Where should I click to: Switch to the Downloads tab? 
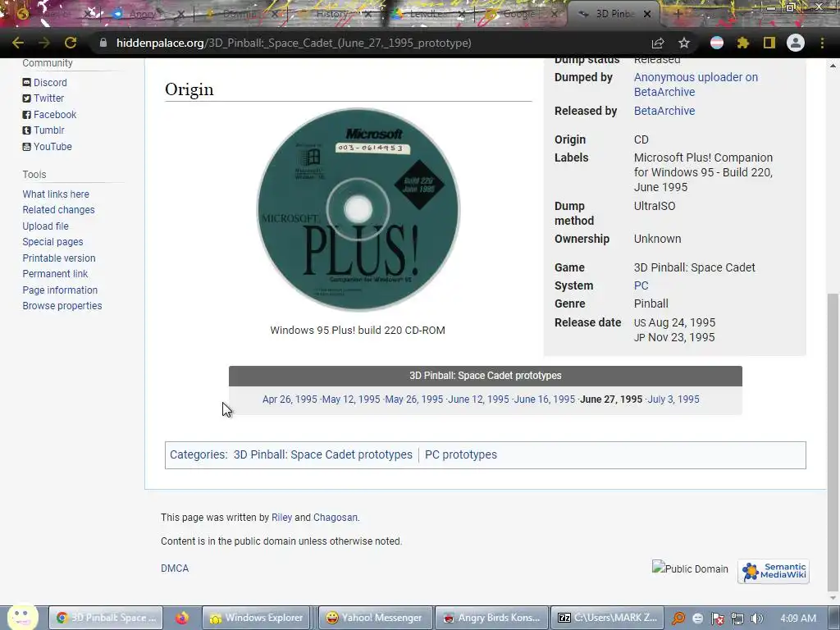click(237, 14)
